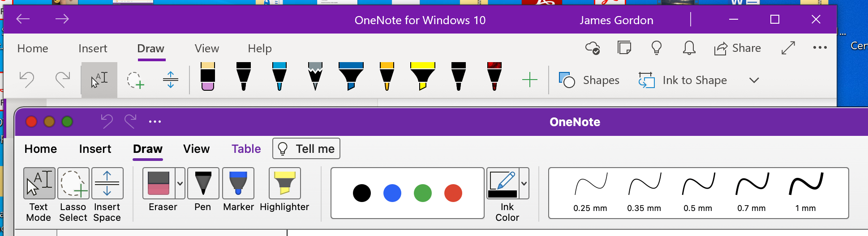Image resolution: width=868 pixels, height=236 pixels.
Task: Open Home tab in Mac OneNote
Action: tap(41, 149)
